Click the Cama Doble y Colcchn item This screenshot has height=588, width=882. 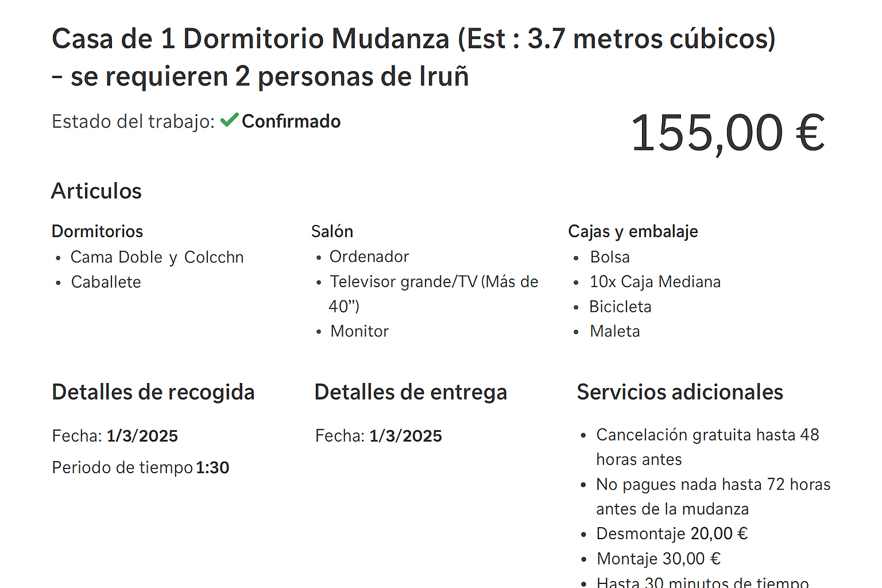(157, 257)
